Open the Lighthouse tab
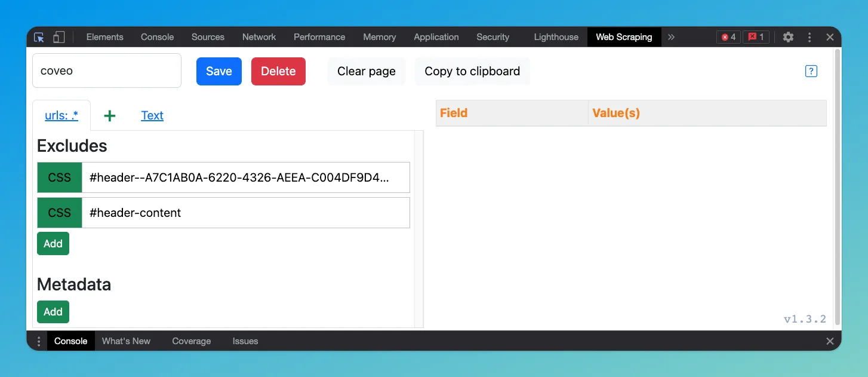The image size is (868, 377). pyautogui.click(x=556, y=37)
